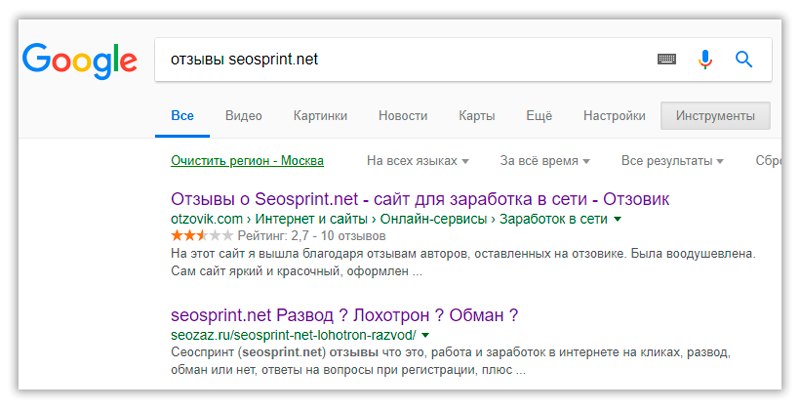The height and width of the screenshot is (410, 800).
Task: Open the 'Новости' tab
Action: coord(403,116)
